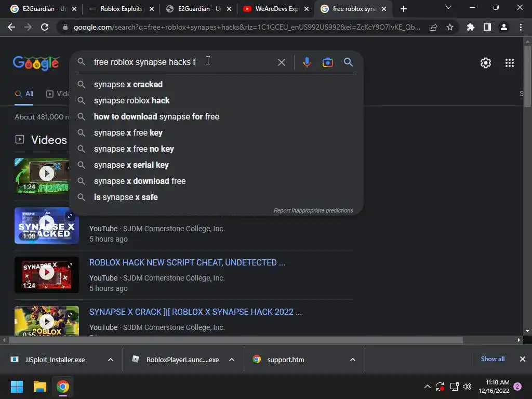Submit search with blue magnifier

(x=348, y=62)
